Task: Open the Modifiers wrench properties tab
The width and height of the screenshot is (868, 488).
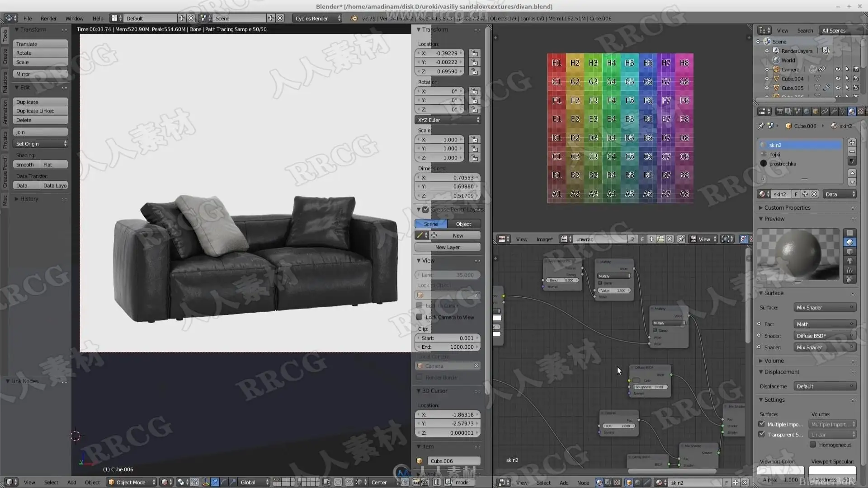Action: (x=834, y=111)
